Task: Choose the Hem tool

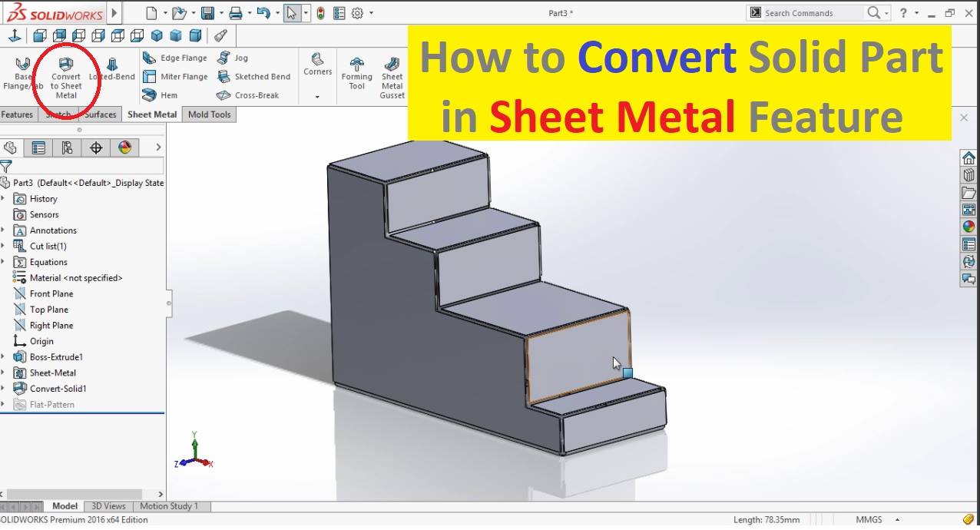Action: click(x=160, y=95)
